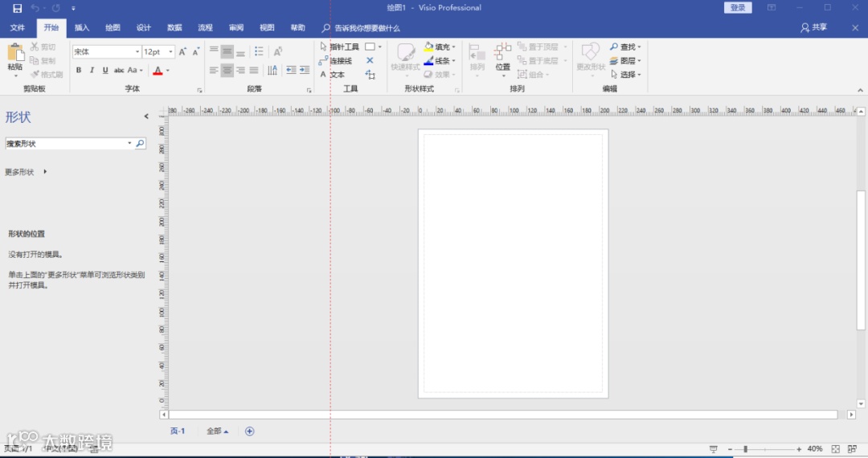Click the text direction icon
This screenshot has height=458, width=868.
click(x=272, y=70)
